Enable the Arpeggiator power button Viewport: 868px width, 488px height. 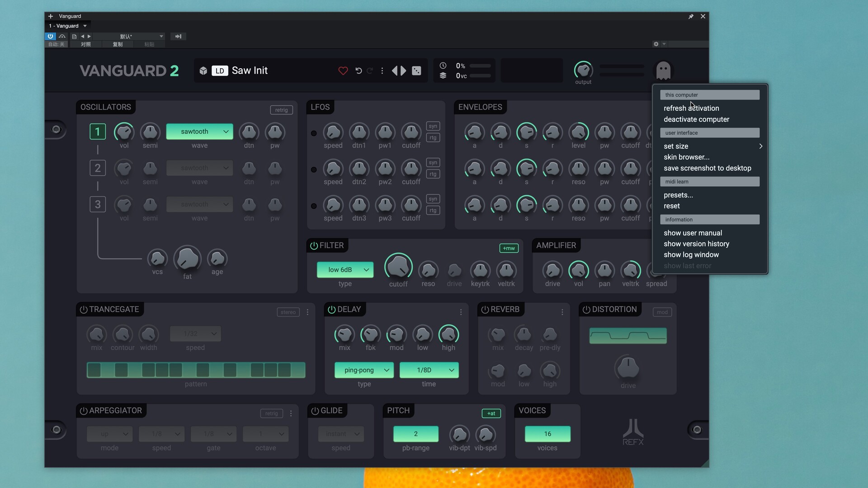click(x=84, y=411)
